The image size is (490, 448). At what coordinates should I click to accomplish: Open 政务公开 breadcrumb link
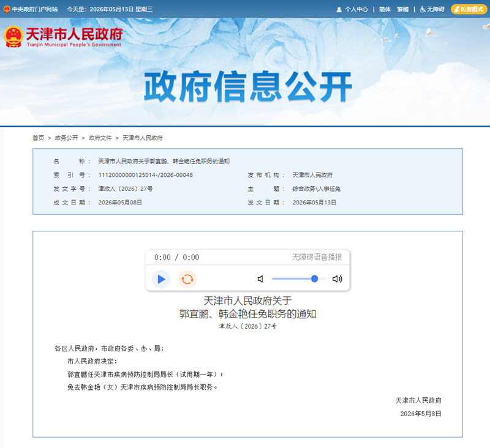pos(66,138)
